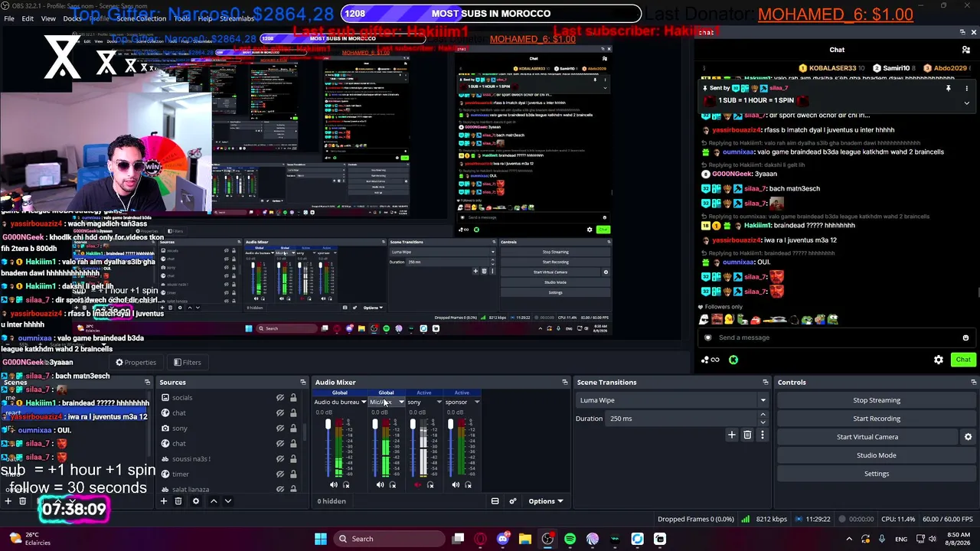Image resolution: width=980 pixels, height=551 pixels.
Task: Open the Scene Collection menu
Action: (141, 18)
